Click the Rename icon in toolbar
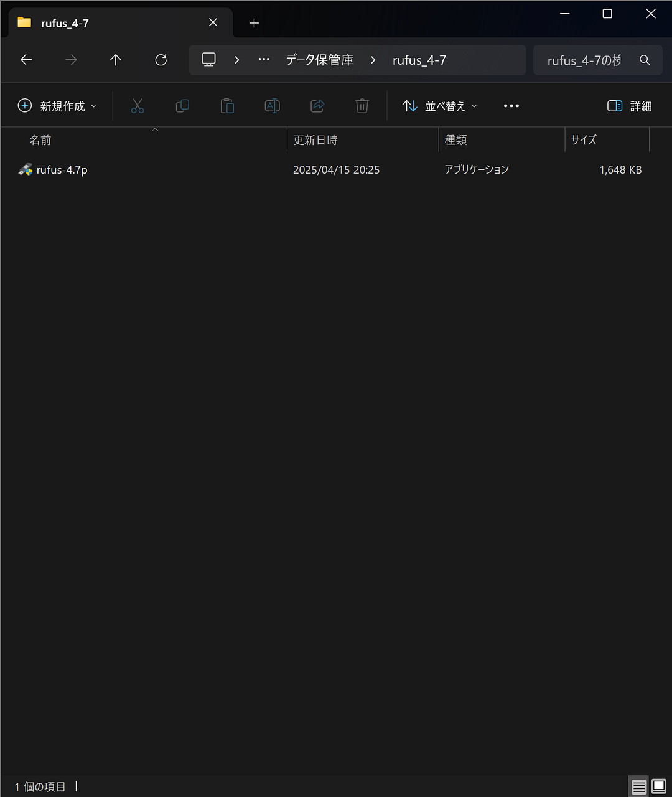672x797 pixels. tap(272, 106)
